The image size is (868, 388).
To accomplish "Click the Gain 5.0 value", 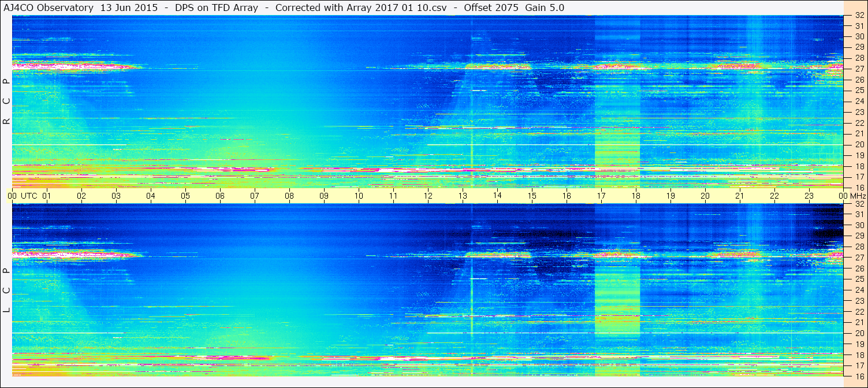I will point(545,8).
